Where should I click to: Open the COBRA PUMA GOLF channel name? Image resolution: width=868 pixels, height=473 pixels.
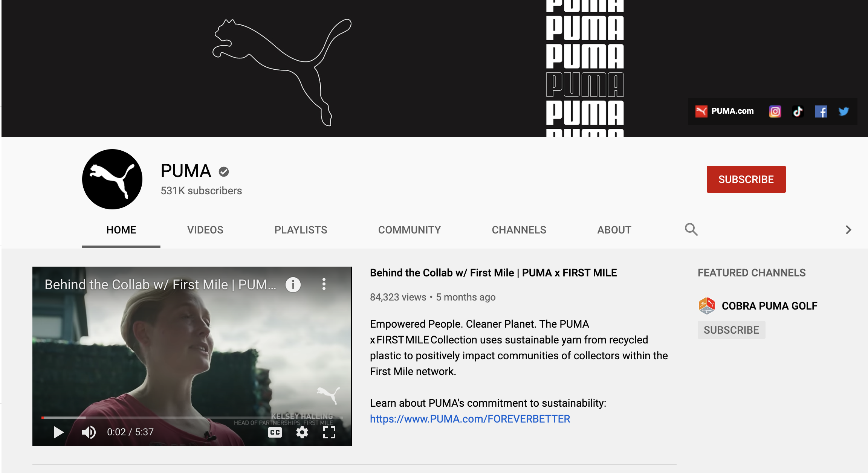coord(769,306)
